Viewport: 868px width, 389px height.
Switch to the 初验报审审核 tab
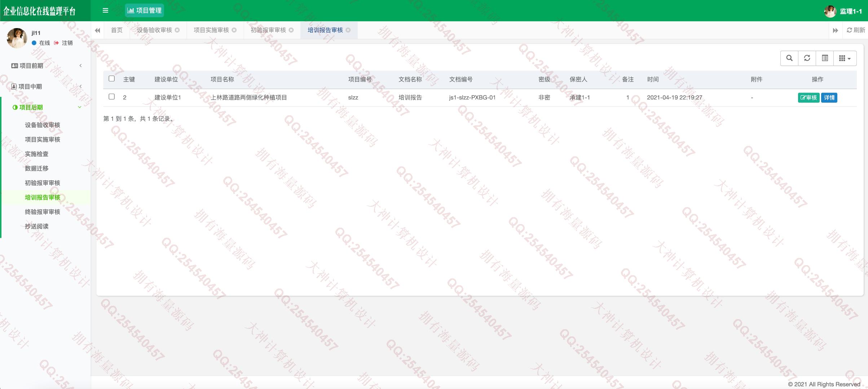(x=268, y=30)
